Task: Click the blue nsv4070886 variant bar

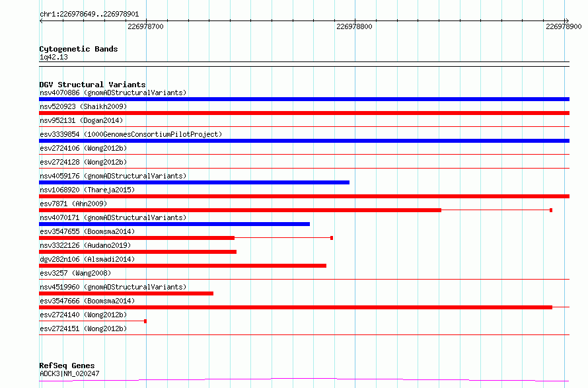Action: [x=304, y=99]
